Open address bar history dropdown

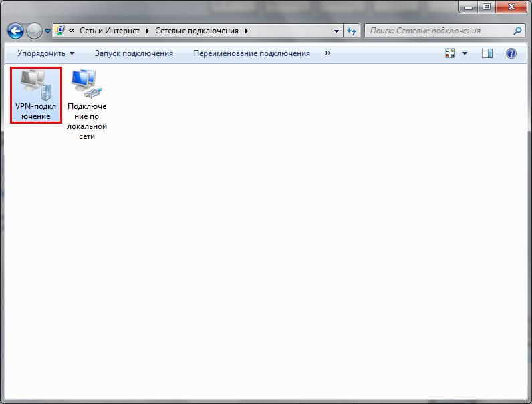pos(336,31)
